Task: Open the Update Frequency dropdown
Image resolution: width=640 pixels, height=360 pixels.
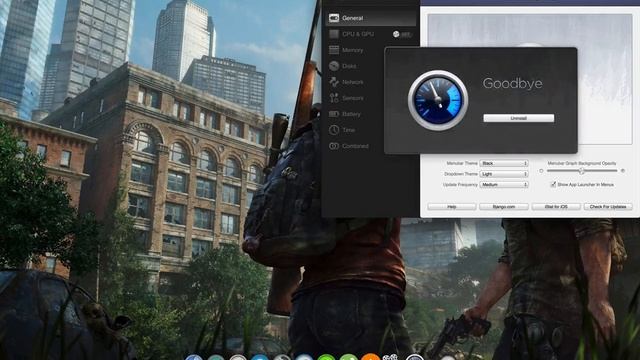Action: click(504, 184)
